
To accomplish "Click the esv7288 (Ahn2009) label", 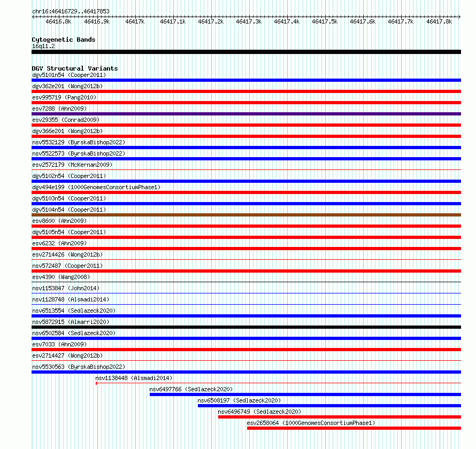I will coord(59,109).
